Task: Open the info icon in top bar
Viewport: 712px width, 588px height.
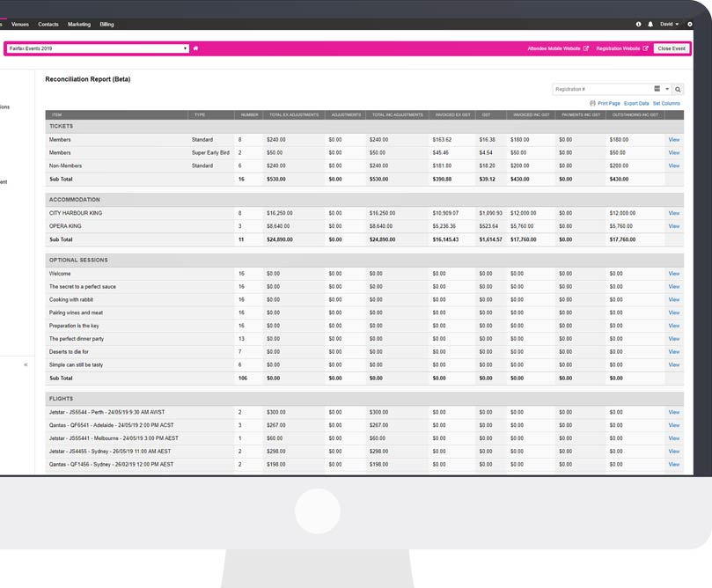Action: tap(639, 24)
